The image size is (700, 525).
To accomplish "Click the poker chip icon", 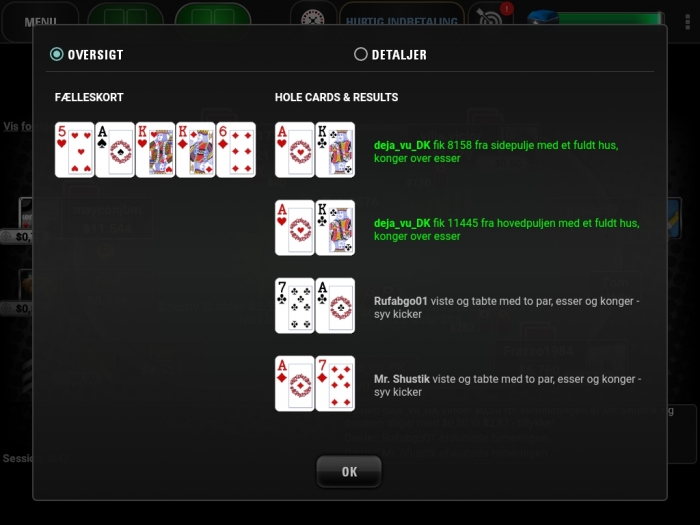I will (x=313, y=17).
